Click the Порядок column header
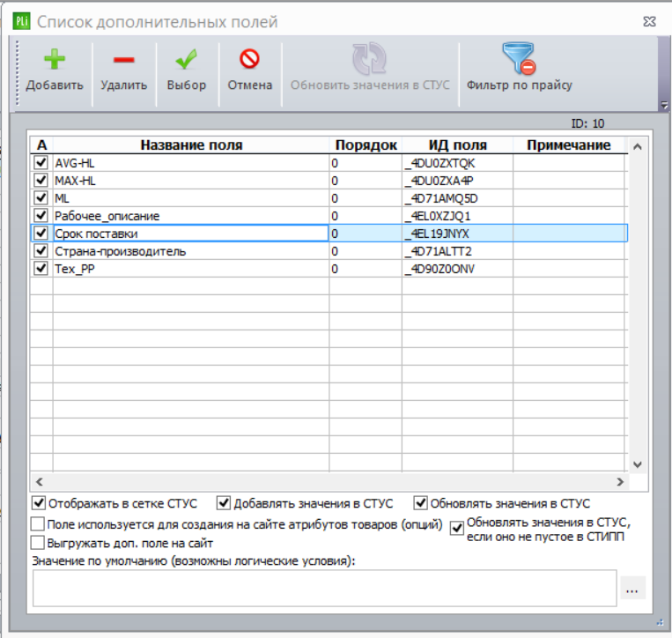 click(366, 145)
